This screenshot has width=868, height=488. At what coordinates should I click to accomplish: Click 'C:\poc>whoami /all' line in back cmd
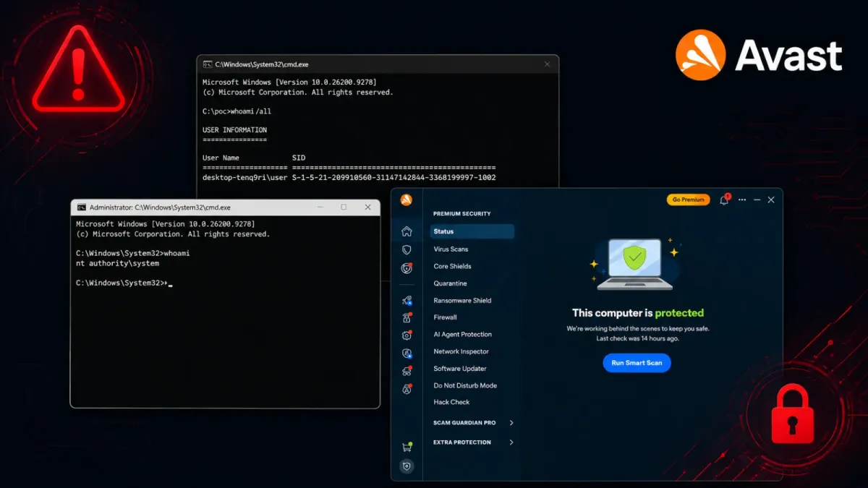237,111
